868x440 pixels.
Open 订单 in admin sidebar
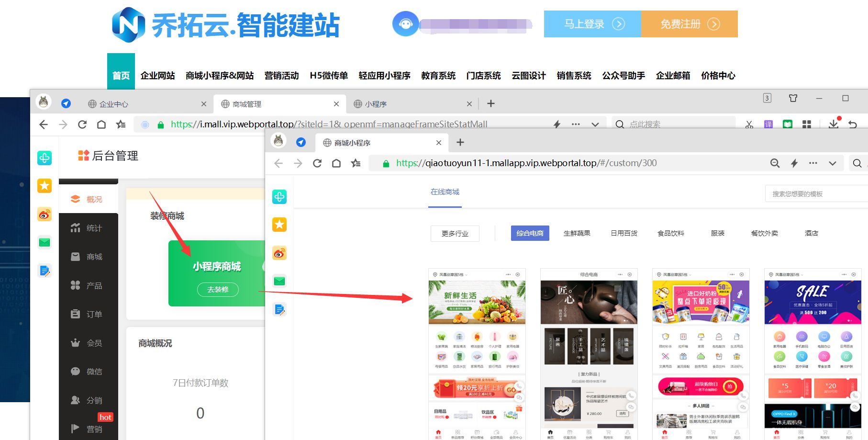89,314
